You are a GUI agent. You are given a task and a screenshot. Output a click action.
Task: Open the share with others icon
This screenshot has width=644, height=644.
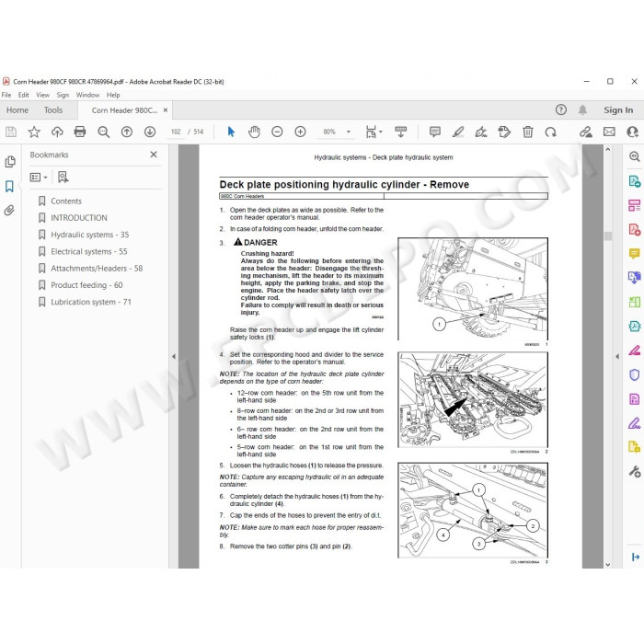pyautogui.click(x=633, y=132)
